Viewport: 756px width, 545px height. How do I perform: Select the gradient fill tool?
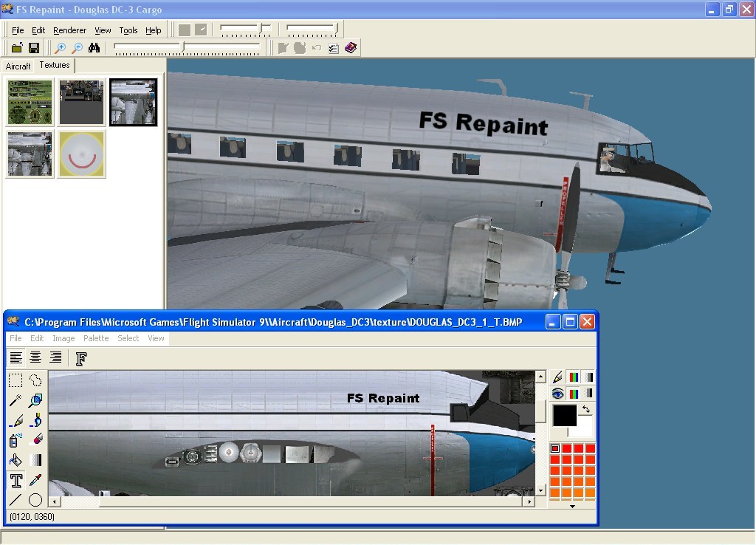click(35, 460)
